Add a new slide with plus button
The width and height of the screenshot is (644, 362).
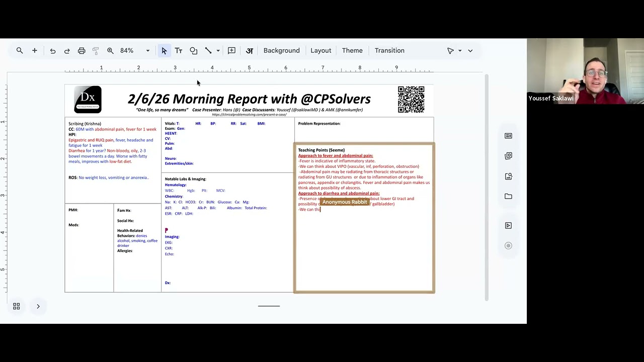[35, 50]
